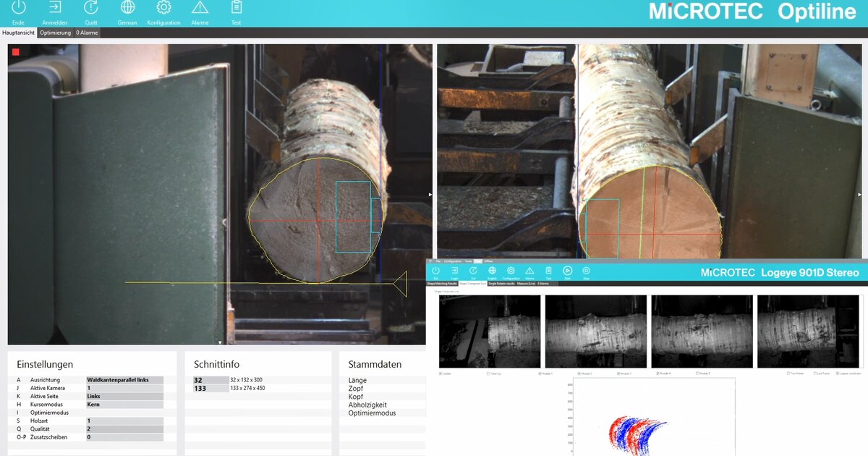Click the arrow below the left camera view
Screen dimensions: 868x456
(x=220, y=342)
